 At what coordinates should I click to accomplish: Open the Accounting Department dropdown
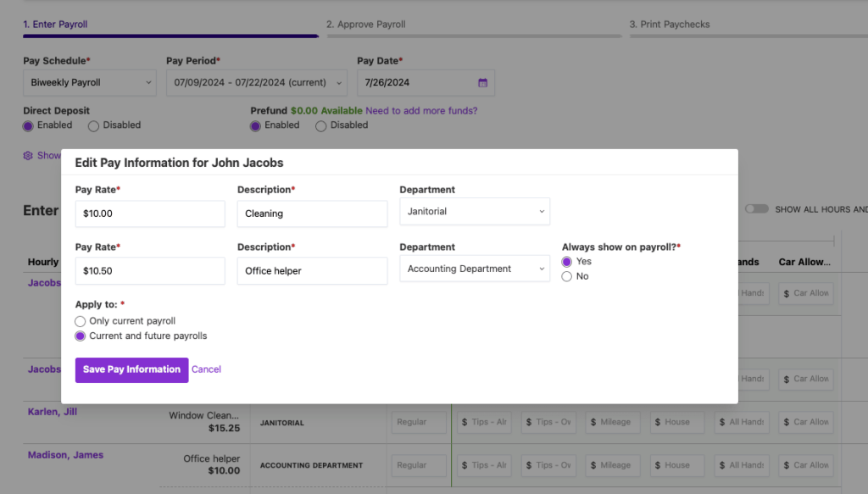point(475,269)
